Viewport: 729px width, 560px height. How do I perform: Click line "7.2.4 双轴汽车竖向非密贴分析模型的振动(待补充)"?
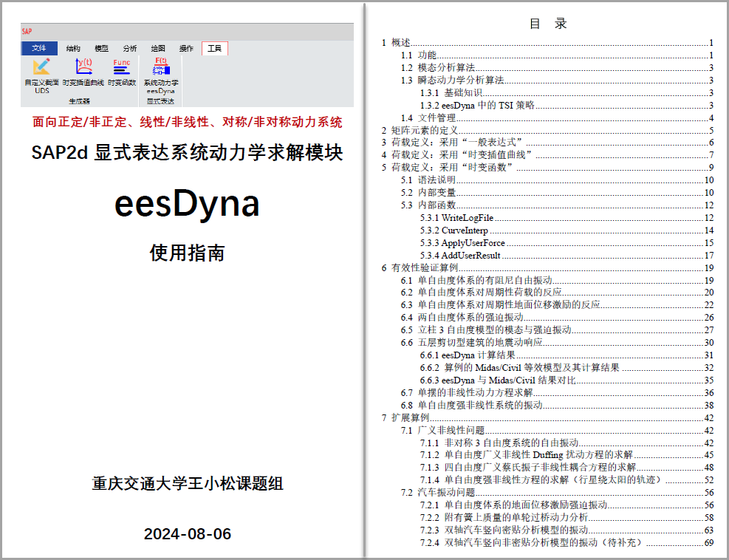(x=567, y=542)
